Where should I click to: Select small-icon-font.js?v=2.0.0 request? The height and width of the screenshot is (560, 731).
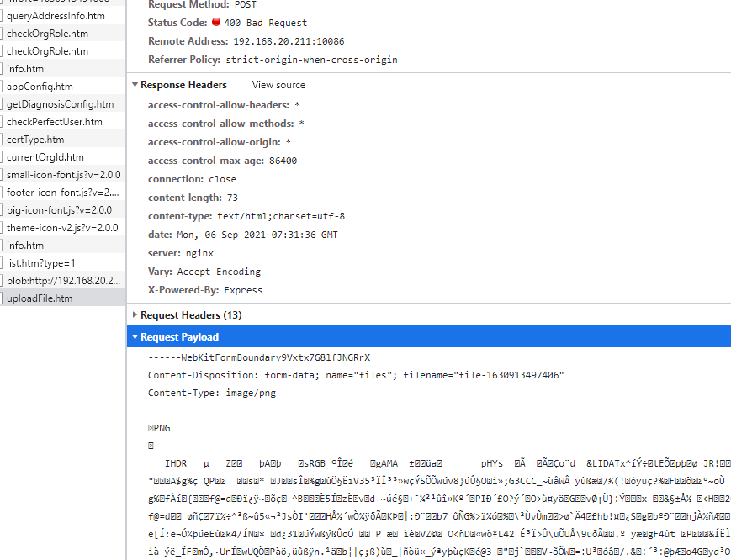tap(63, 175)
